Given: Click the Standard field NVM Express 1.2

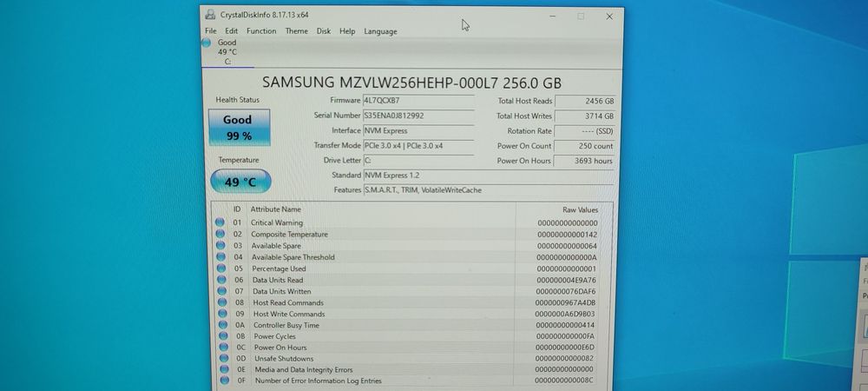Looking at the screenshot, I should tap(488, 175).
